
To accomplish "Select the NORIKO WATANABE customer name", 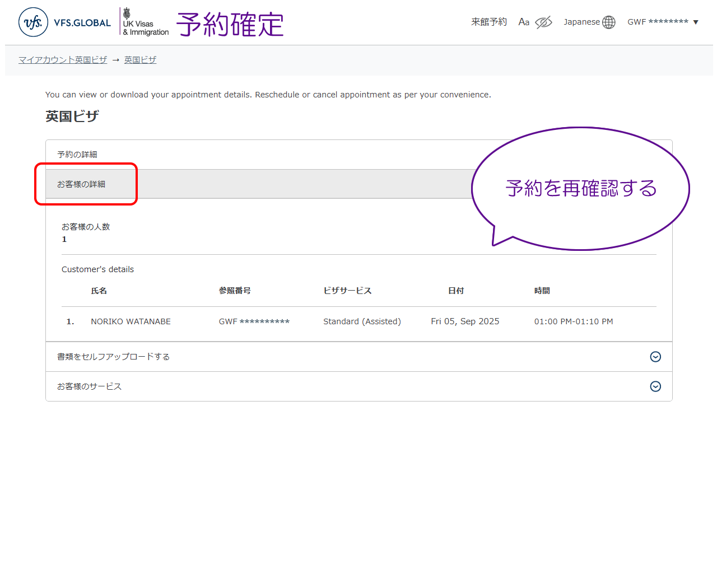I will click(x=131, y=321).
